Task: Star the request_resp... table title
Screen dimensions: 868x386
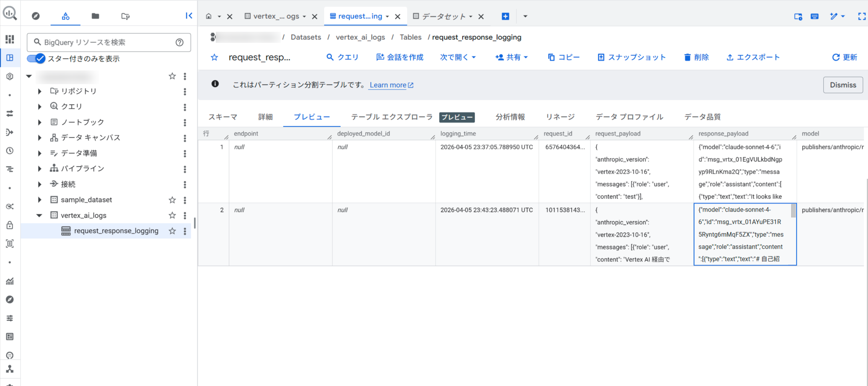Action: [x=214, y=57]
